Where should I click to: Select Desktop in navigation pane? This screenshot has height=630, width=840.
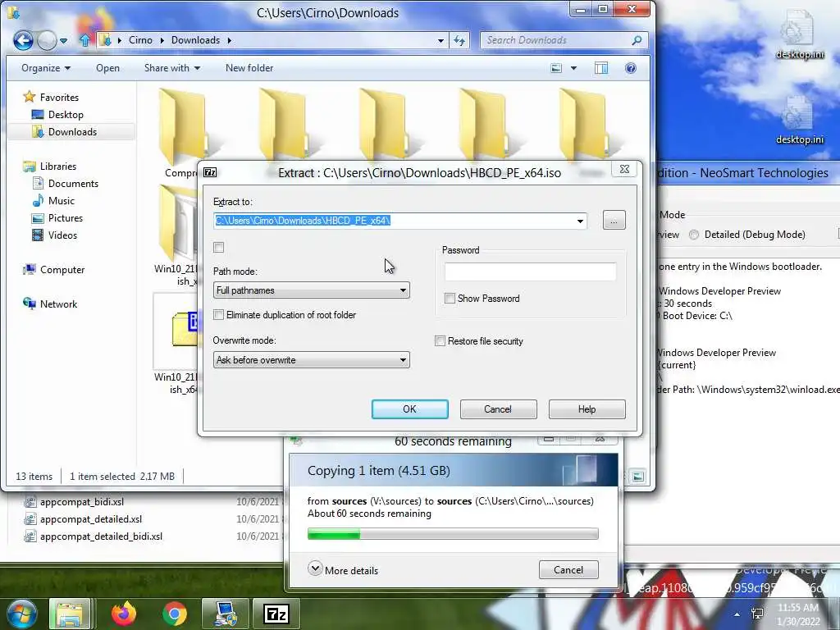tap(58, 115)
